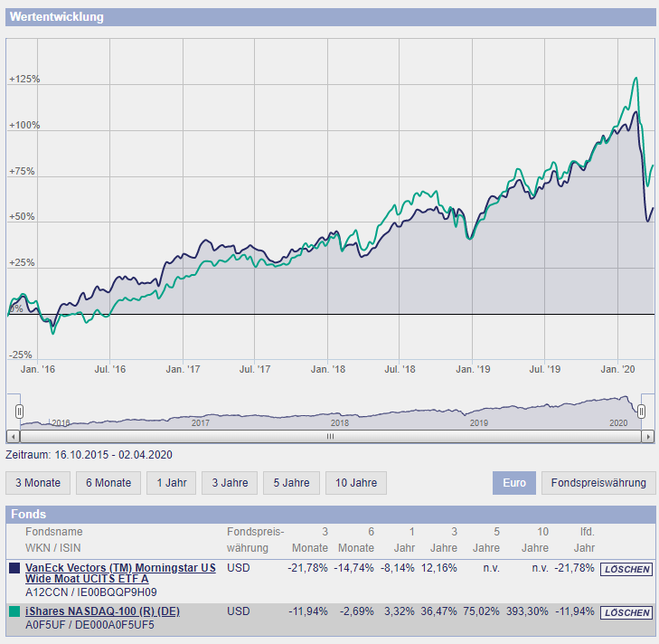Click the scrollbar left arrow
The height and width of the screenshot is (644, 659).
click(x=13, y=437)
